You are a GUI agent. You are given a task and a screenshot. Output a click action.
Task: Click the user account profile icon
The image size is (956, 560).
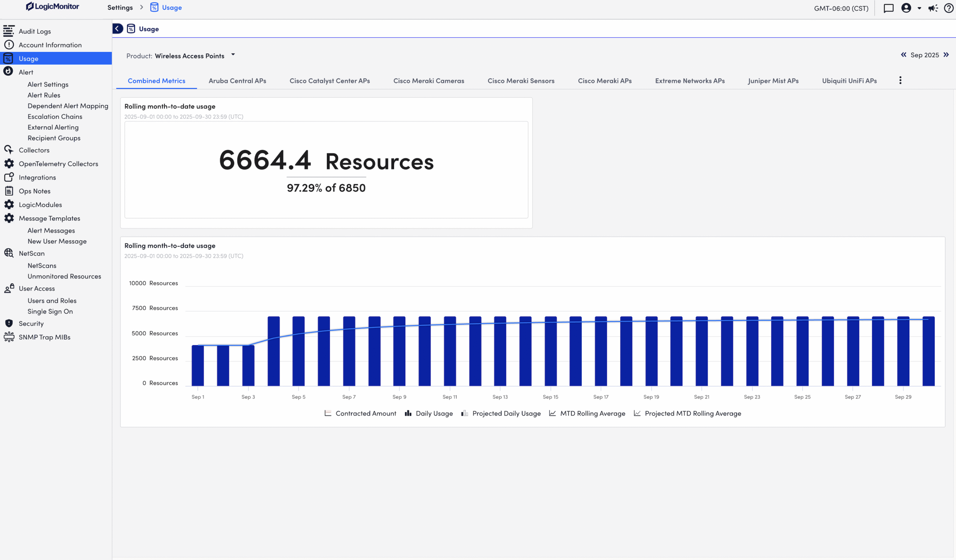(x=906, y=8)
